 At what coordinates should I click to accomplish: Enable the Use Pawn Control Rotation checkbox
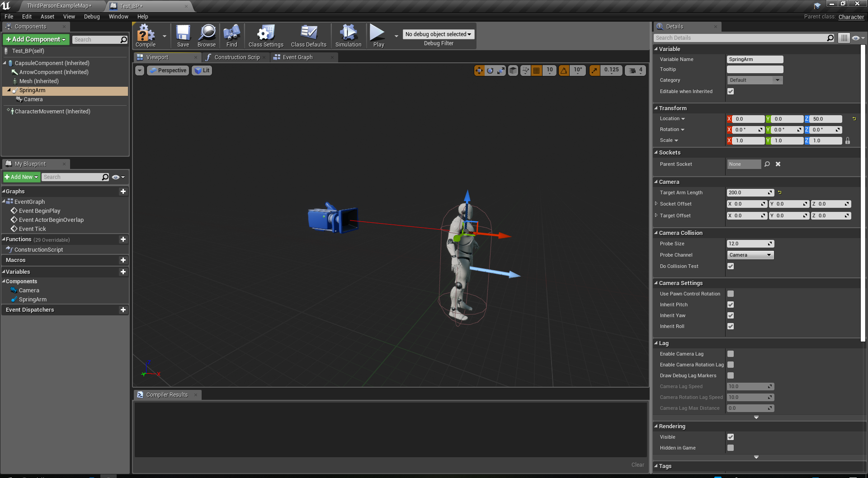pyautogui.click(x=731, y=293)
